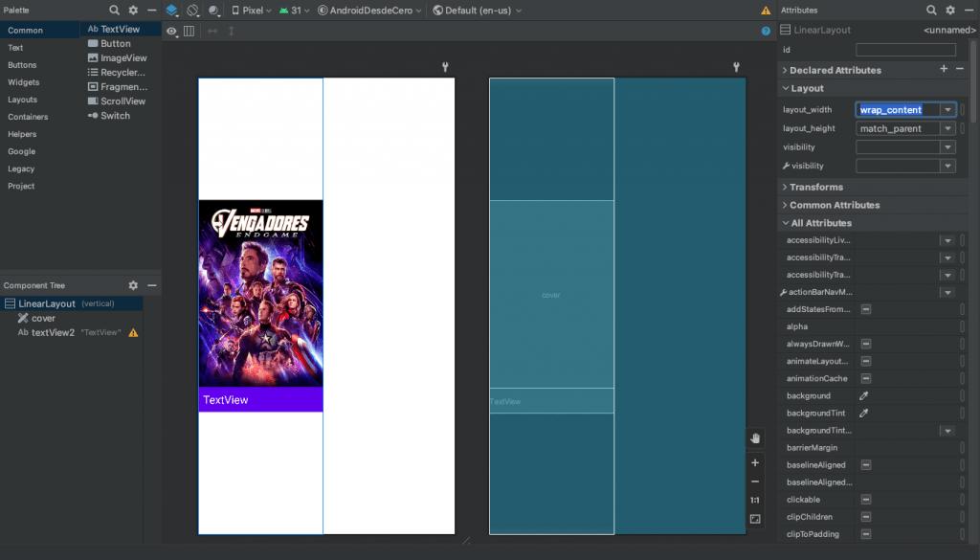Viewport: 980px width, 560px height.
Task: Toggle alwaysDrawnWithCache attribute checkbox
Action: click(866, 344)
